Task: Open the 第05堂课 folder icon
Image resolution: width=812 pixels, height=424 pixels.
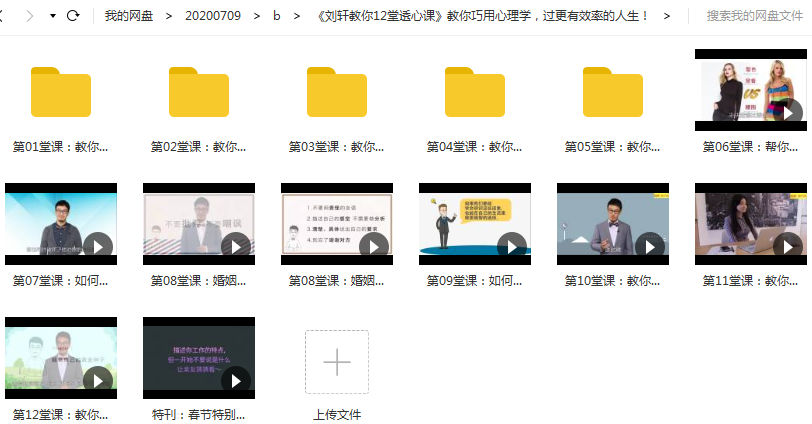Action: [x=613, y=92]
